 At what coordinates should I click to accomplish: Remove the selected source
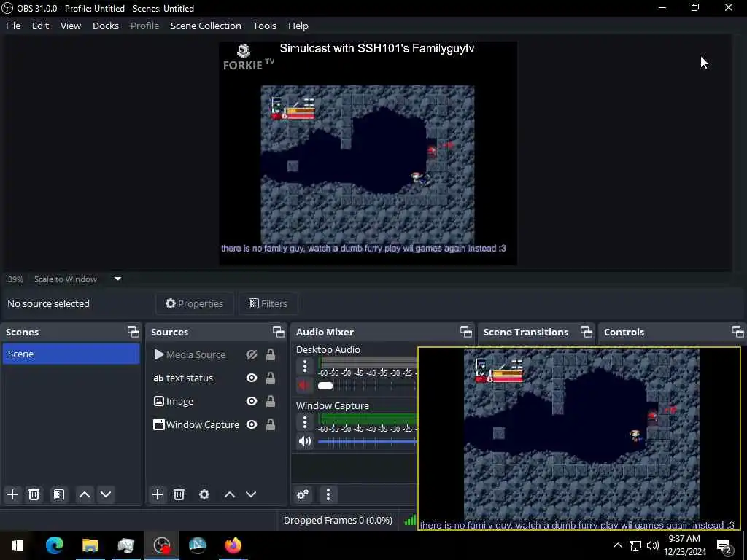179,494
